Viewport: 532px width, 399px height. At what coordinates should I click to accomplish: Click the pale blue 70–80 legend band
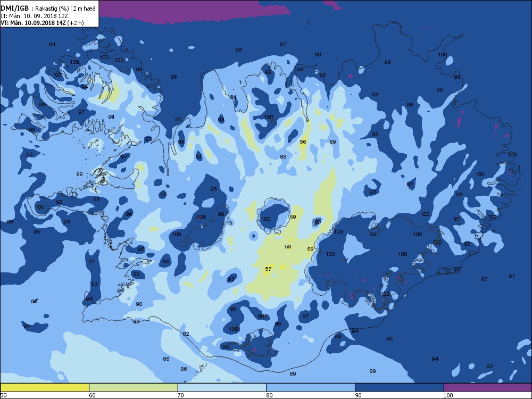click(x=222, y=387)
